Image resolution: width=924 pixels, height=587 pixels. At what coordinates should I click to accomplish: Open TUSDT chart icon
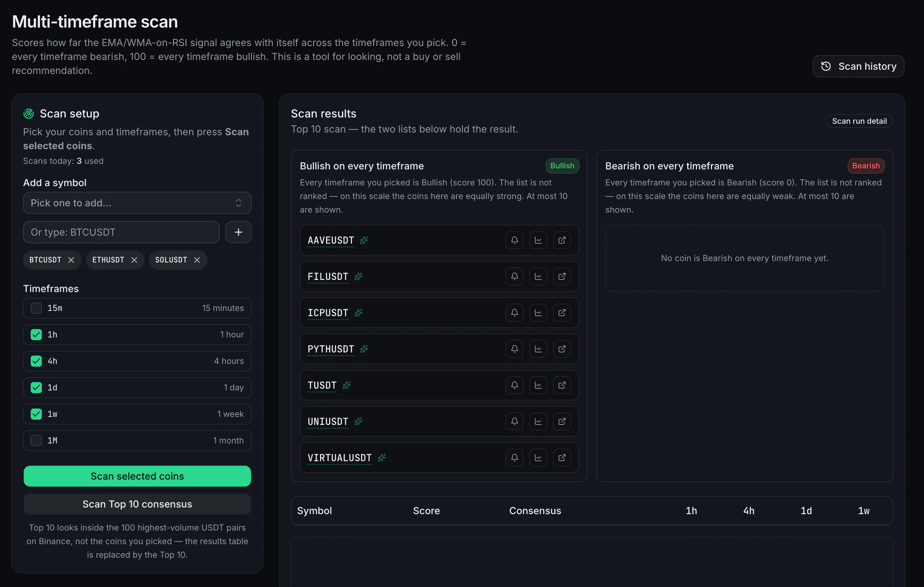point(538,385)
